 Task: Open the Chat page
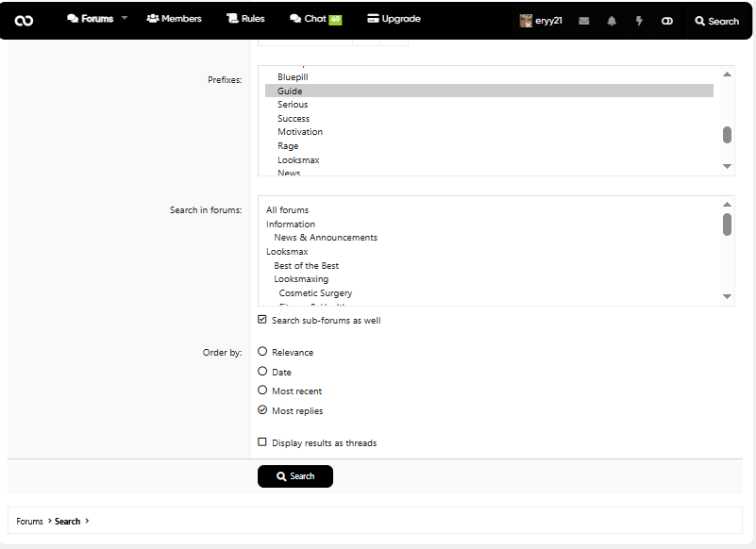click(308, 18)
